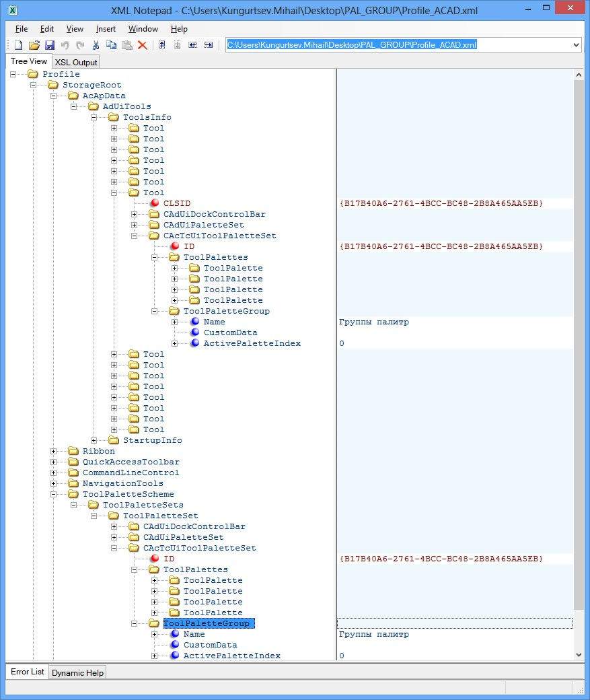Expand the Ribbon tree node
Screen dimensions: 590x700
(x=53, y=451)
